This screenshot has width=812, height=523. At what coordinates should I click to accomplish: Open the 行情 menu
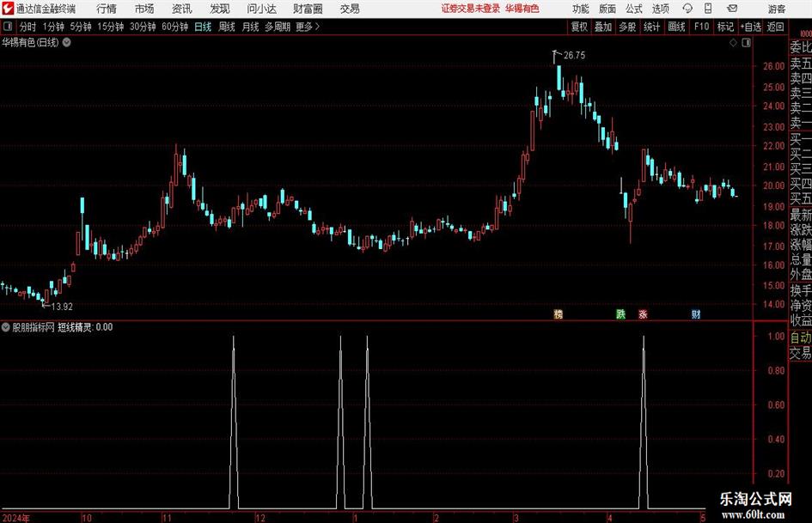pyautogui.click(x=107, y=9)
